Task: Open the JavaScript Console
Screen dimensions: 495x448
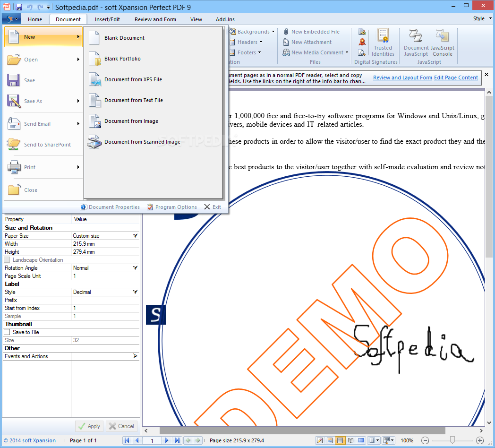Action: 442,43
